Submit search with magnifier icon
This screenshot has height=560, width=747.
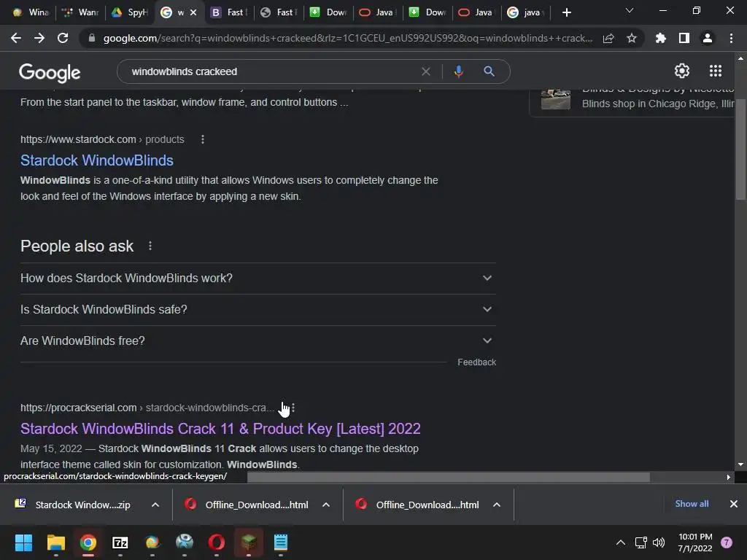point(489,71)
